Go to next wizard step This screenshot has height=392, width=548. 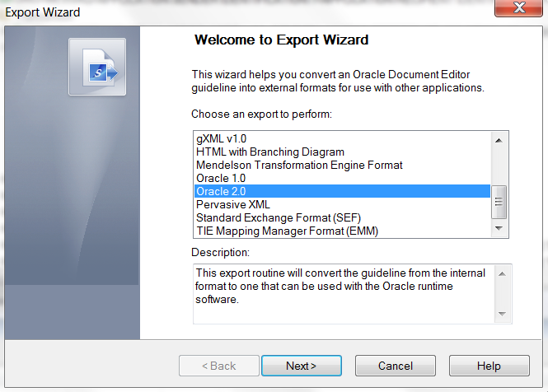[x=302, y=366]
